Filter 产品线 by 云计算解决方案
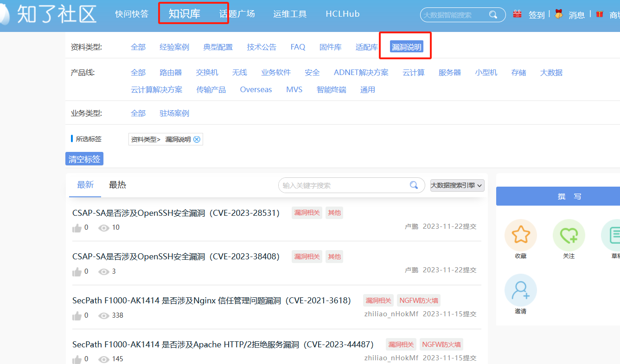Viewport: 620px width, 364px height. click(157, 89)
